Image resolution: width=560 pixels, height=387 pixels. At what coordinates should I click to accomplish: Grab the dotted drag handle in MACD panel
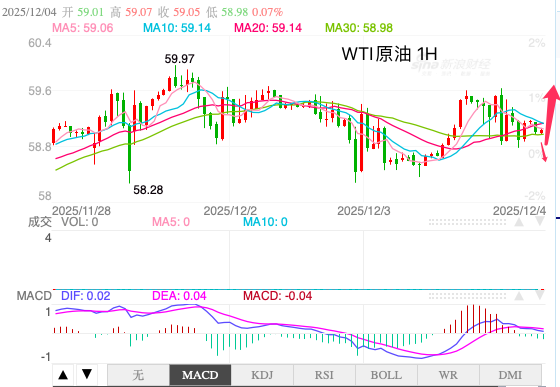(467, 296)
